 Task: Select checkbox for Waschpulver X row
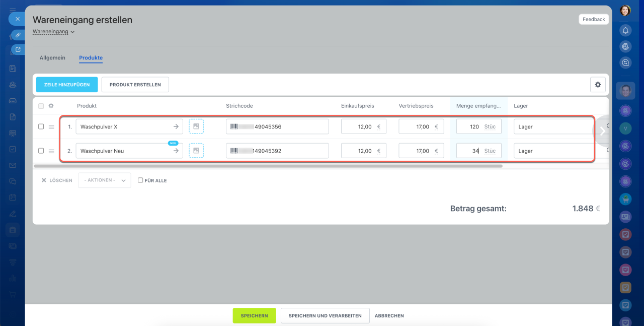pos(41,127)
